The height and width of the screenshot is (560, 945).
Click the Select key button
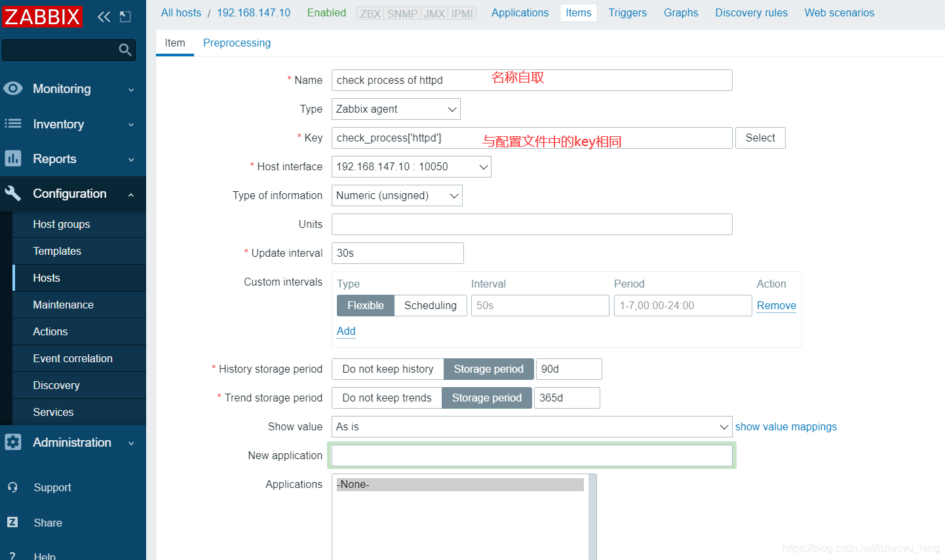click(760, 138)
